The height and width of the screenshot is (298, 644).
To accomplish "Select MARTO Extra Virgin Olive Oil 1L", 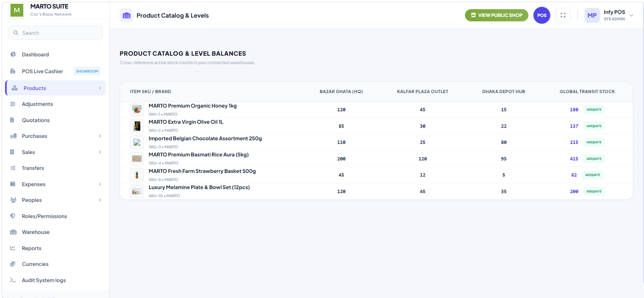I will [186, 122].
